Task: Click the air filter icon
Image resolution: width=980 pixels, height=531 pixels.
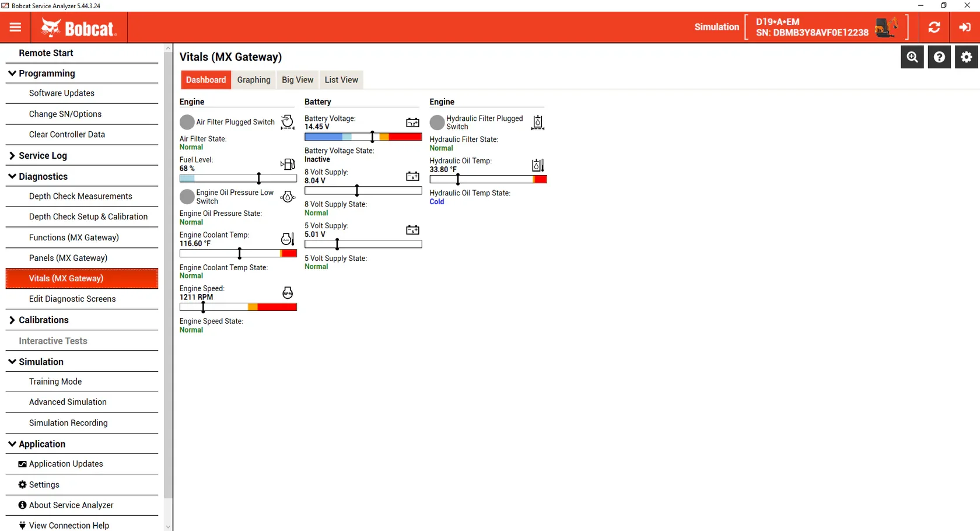Action: tap(288, 122)
